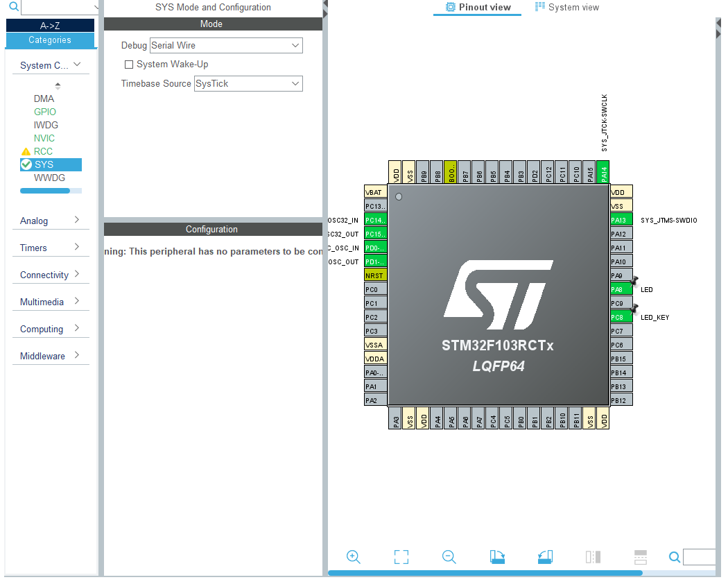
Task: Click the SYS green checkmark icon
Action: [26, 164]
